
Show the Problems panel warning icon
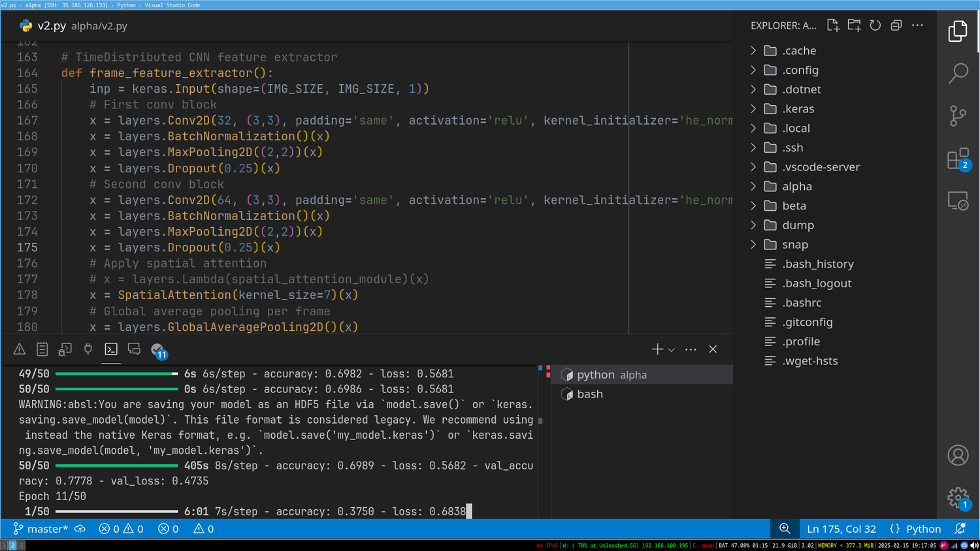point(20,349)
